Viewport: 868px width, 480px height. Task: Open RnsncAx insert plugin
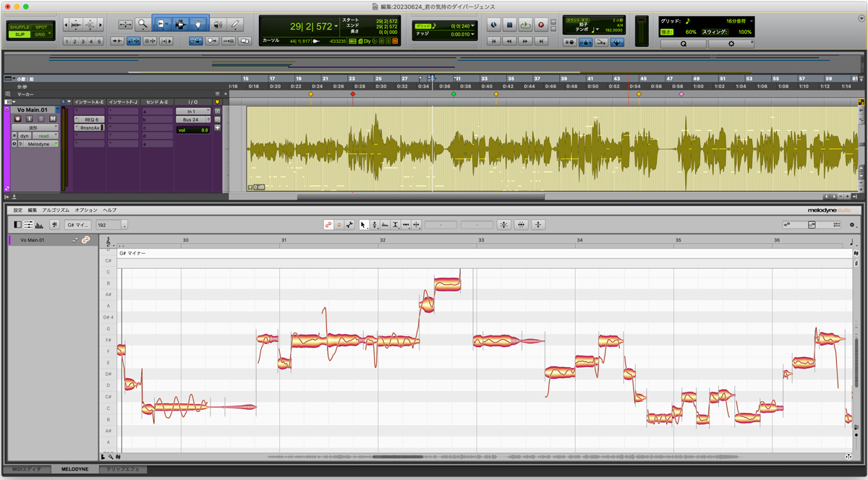pyautogui.click(x=90, y=127)
